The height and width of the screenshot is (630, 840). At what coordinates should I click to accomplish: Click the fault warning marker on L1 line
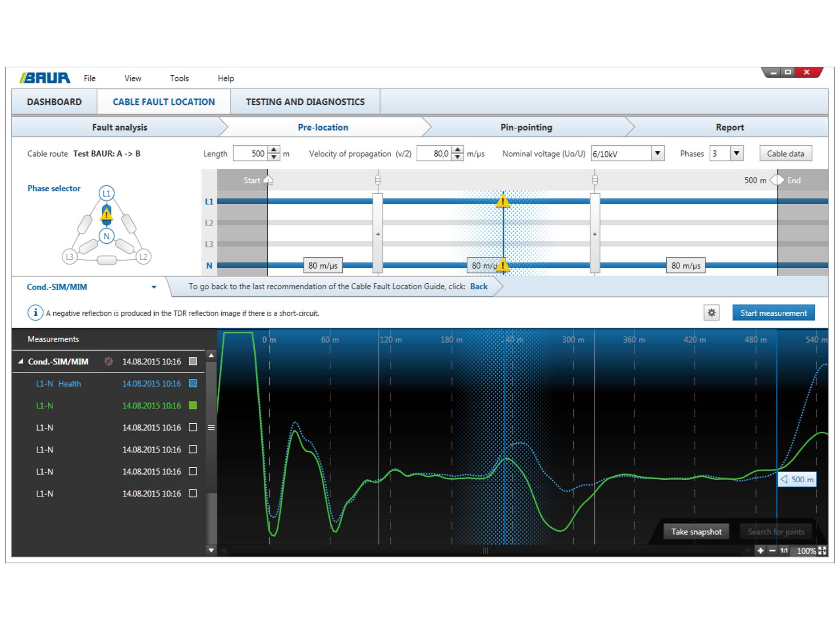(x=503, y=201)
